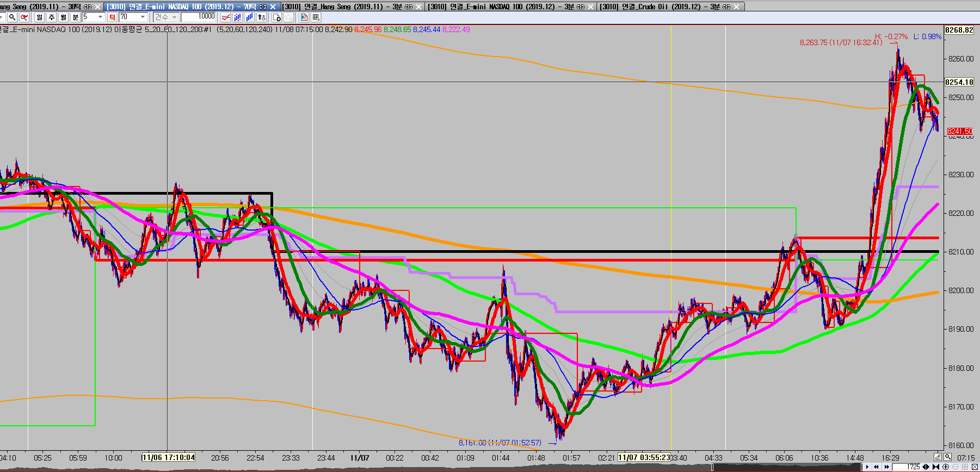Click the blue bar chart icon
Image resolution: width=980 pixels, height=472 pixels.
click(x=249, y=17)
